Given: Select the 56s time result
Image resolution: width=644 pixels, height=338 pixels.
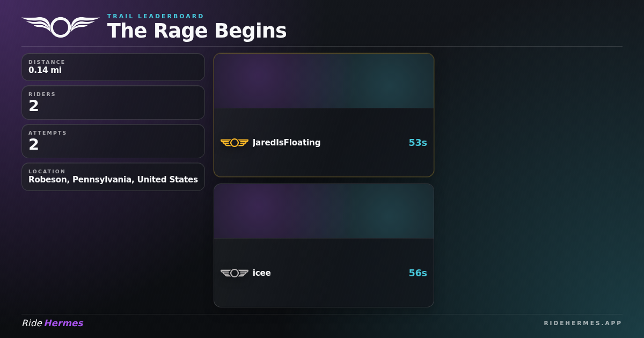Looking at the screenshot, I should pyautogui.click(x=418, y=273).
